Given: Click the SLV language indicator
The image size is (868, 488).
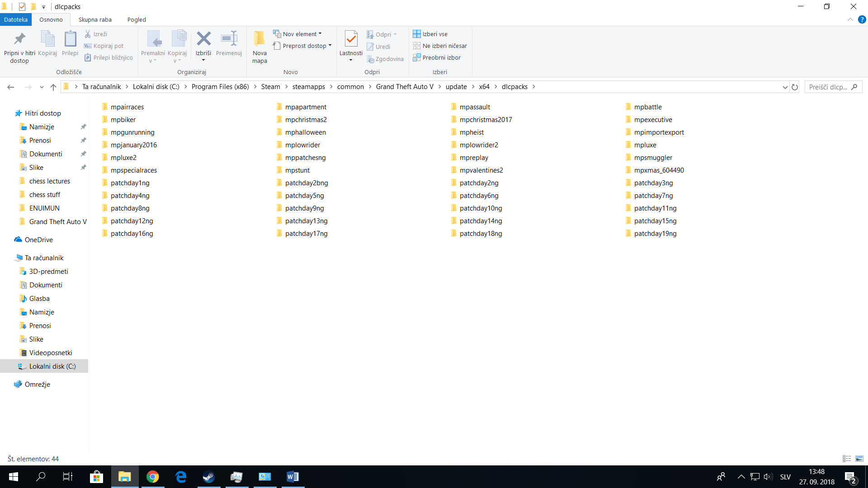Looking at the screenshot, I should [786, 477].
